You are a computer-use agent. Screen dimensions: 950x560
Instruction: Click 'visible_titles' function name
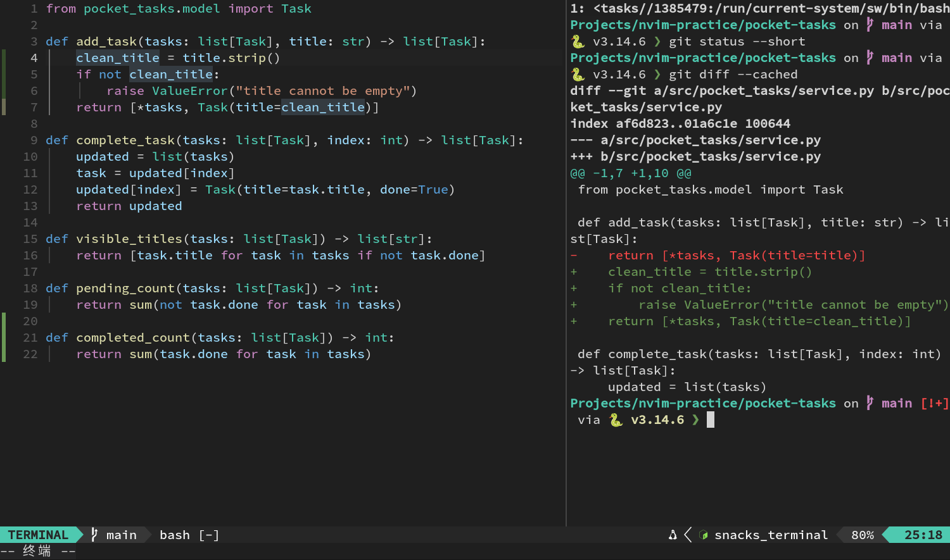[x=129, y=239]
